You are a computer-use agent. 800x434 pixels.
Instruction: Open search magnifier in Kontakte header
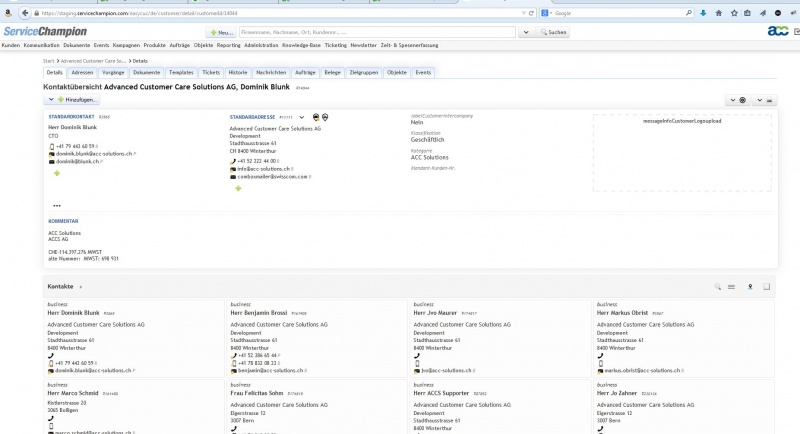(717, 287)
